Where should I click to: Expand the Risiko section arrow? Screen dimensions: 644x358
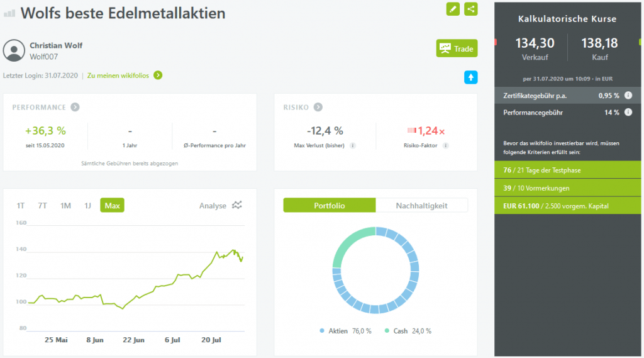pos(318,108)
